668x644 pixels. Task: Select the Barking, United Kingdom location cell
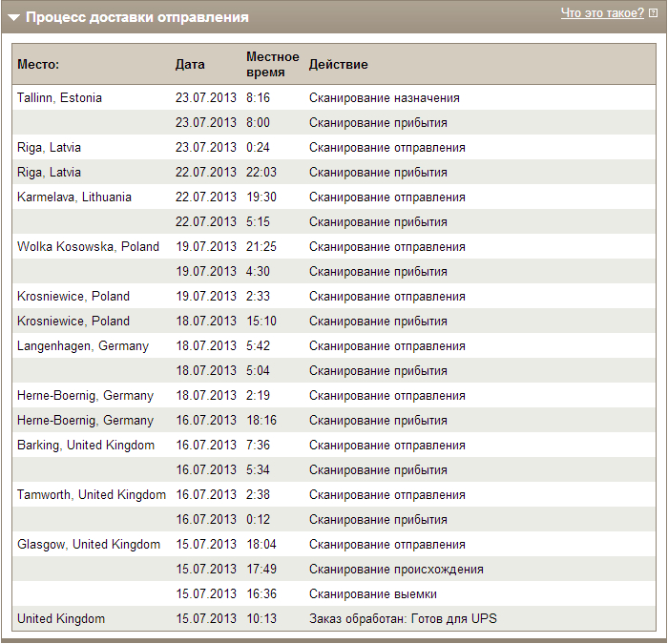pos(86,445)
